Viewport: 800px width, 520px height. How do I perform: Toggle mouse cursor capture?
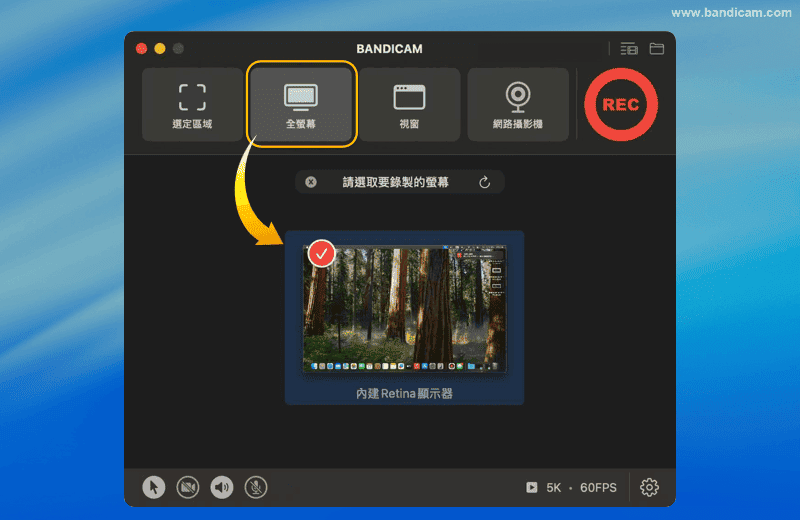pyautogui.click(x=153, y=487)
